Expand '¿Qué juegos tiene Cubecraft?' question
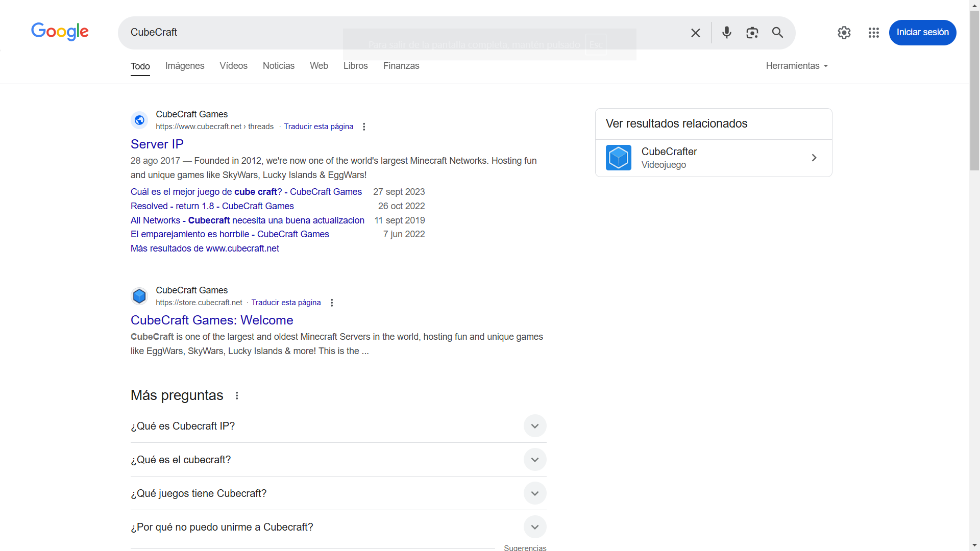This screenshot has width=980, height=551. click(x=338, y=493)
